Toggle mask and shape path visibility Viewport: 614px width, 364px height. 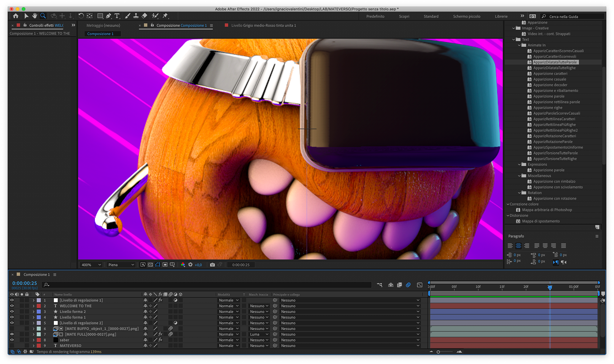coord(158,265)
